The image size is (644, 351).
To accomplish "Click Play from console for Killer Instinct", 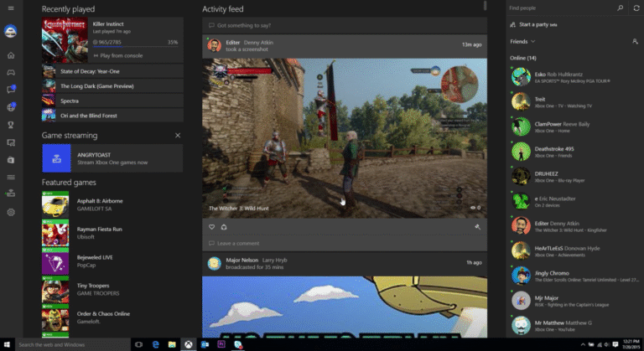I will [118, 56].
